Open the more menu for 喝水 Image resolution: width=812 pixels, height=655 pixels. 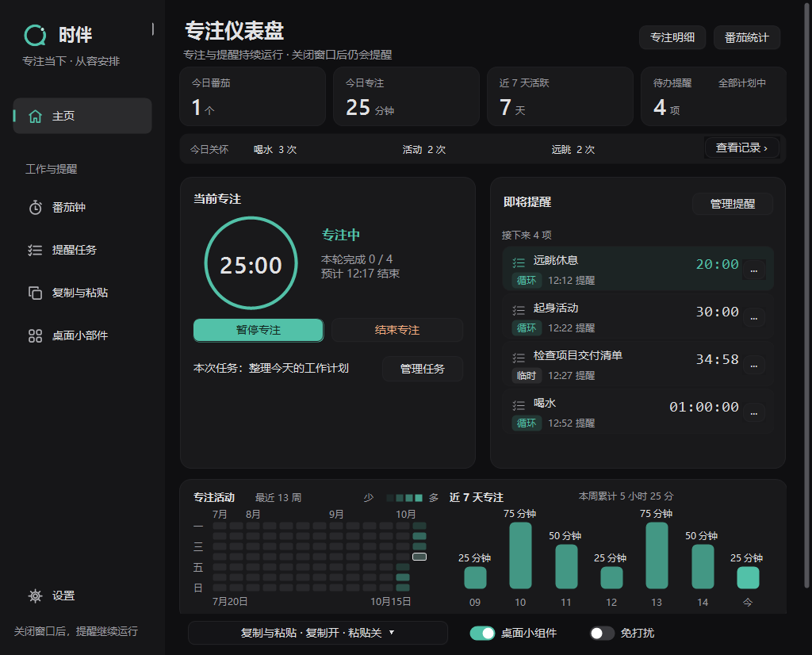point(754,412)
